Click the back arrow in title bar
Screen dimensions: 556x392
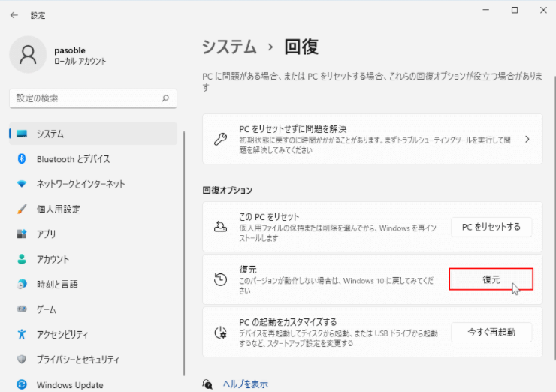pos(14,14)
